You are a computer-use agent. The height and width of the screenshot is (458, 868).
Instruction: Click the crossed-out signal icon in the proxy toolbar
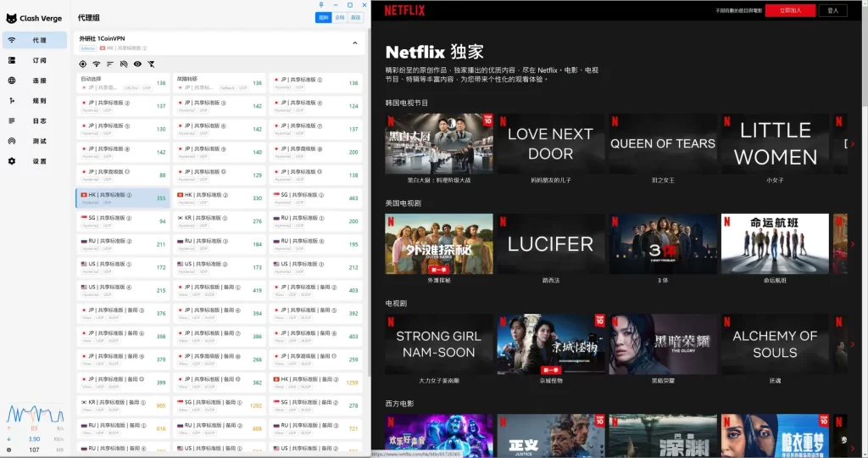pos(123,64)
